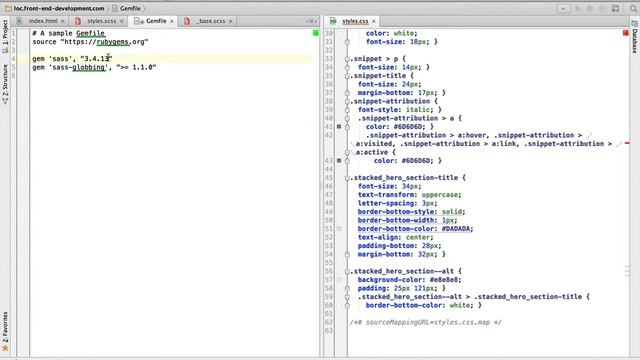
Task: Click the 'sass-globbing' gem name
Action: coord(78,67)
